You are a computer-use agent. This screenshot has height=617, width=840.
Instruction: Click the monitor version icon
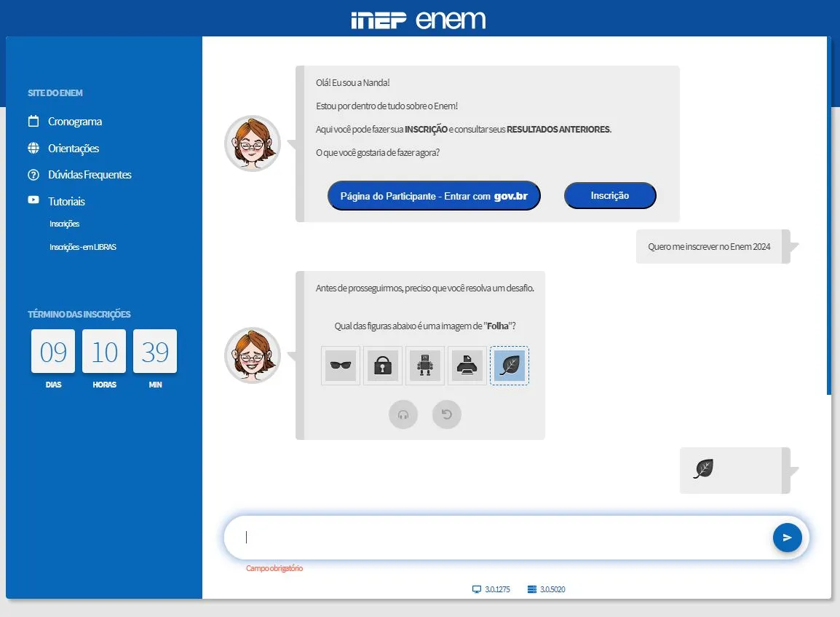click(477, 589)
